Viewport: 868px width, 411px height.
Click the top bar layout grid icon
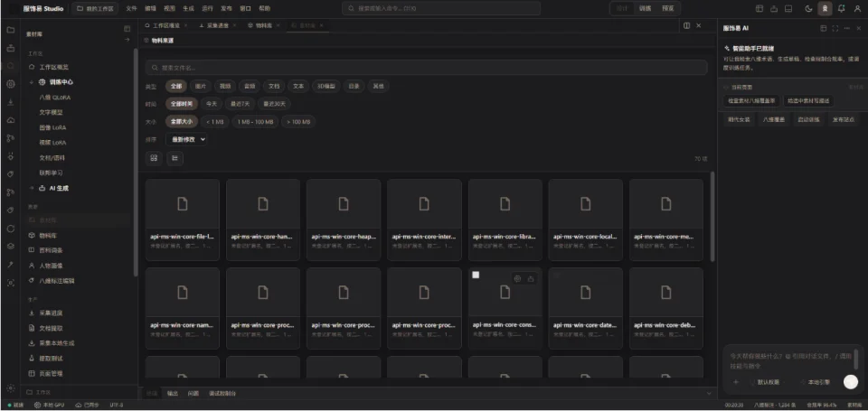coord(759,9)
